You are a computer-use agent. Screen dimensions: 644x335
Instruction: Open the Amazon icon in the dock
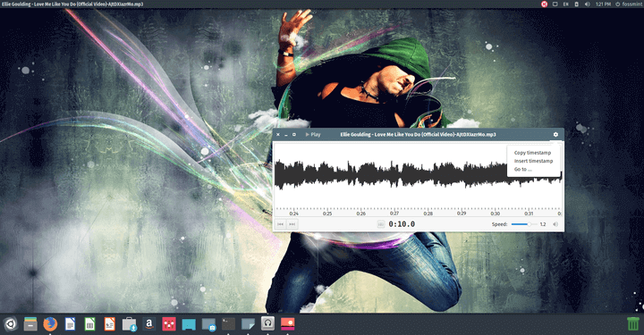coord(149,324)
